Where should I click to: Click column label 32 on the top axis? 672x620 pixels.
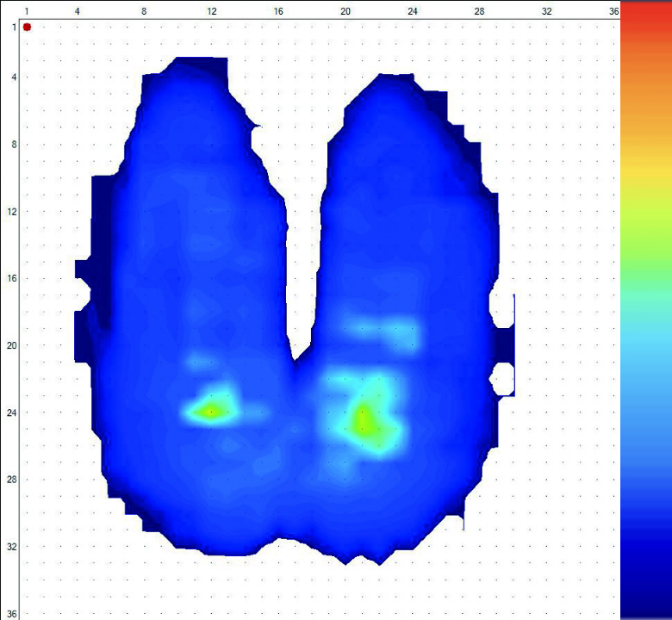(546, 11)
